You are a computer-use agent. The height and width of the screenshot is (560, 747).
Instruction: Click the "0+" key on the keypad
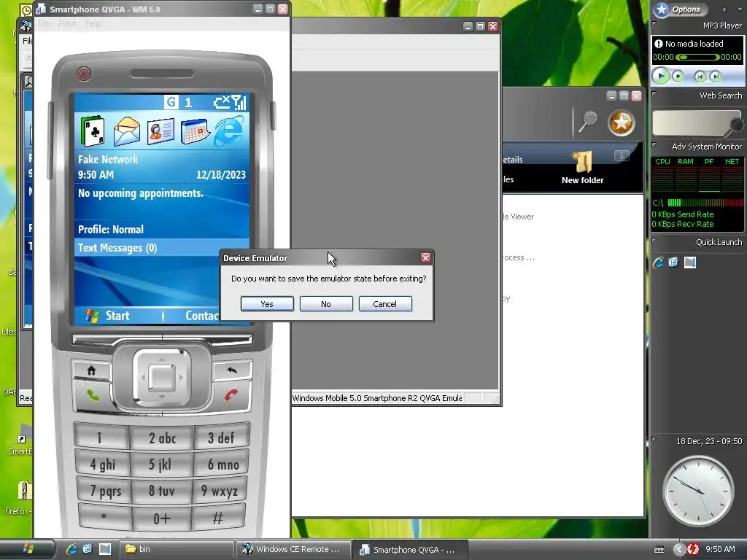point(162,518)
